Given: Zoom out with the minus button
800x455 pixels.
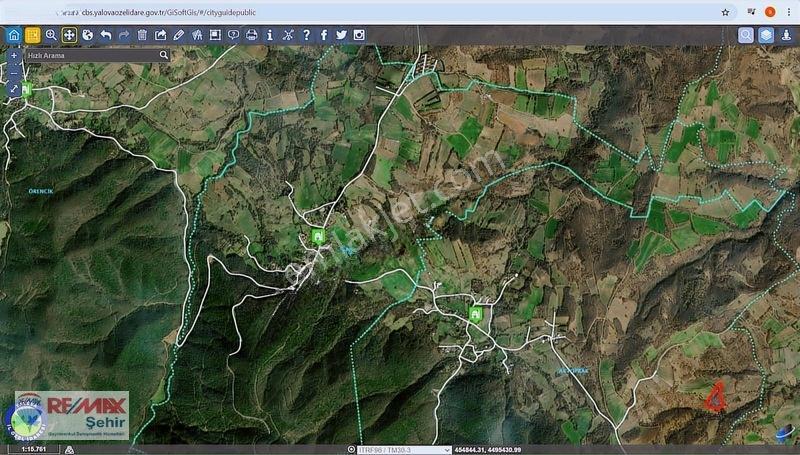Looking at the screenshot, I should (x=14, y=72).
